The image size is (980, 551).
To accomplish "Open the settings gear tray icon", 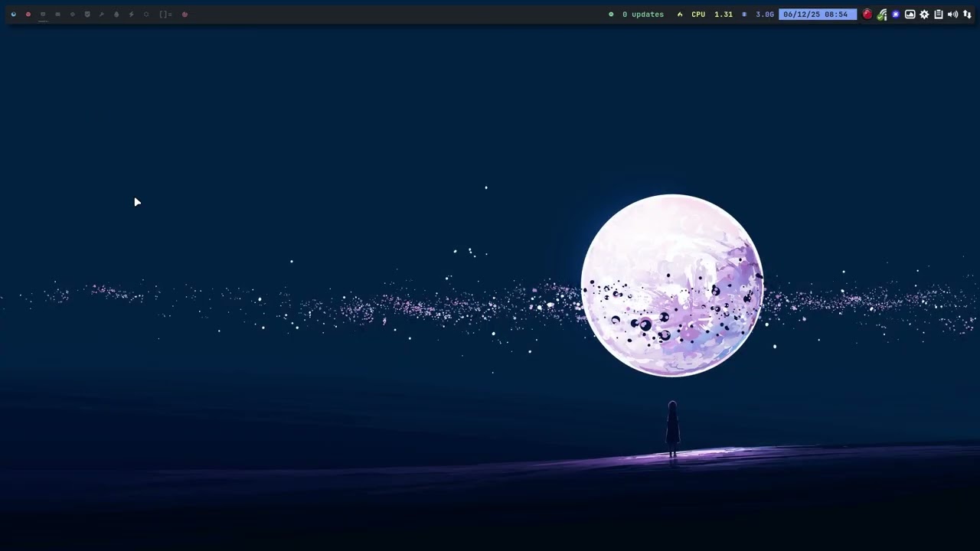I will [x=924, y=14].
